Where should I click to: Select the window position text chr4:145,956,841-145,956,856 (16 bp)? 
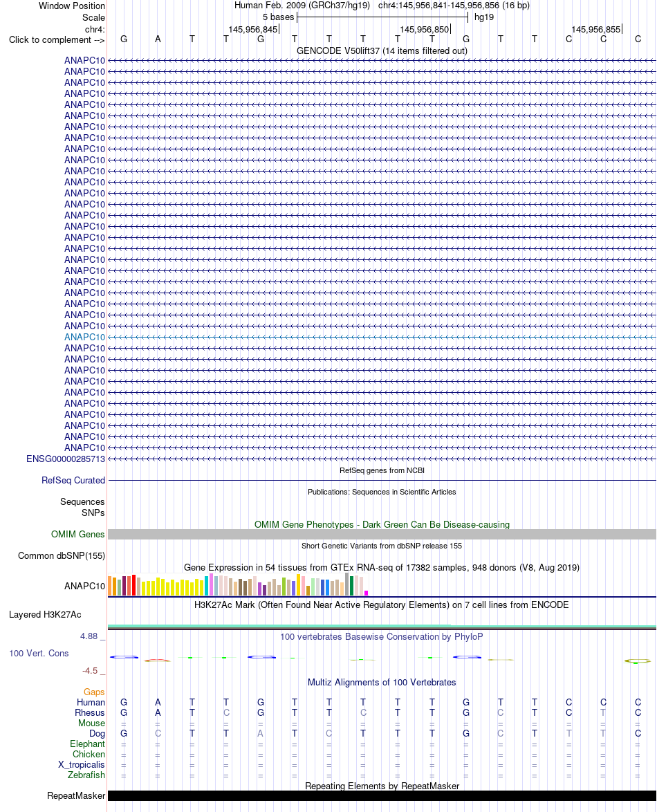454,5
